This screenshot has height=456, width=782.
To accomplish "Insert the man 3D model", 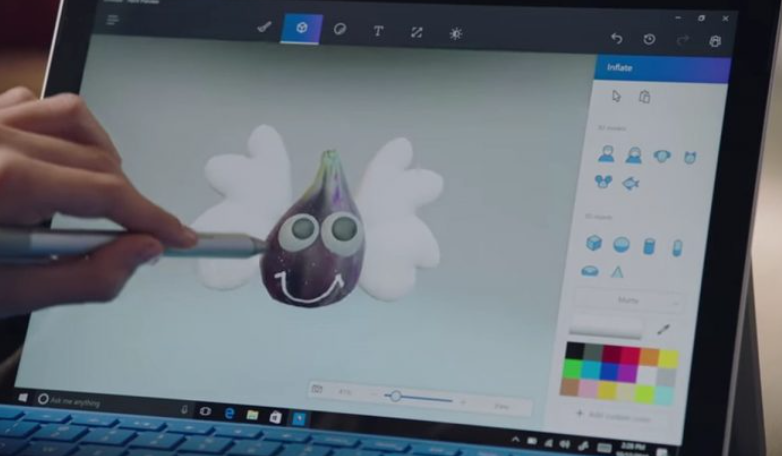I will pos(606,155).
